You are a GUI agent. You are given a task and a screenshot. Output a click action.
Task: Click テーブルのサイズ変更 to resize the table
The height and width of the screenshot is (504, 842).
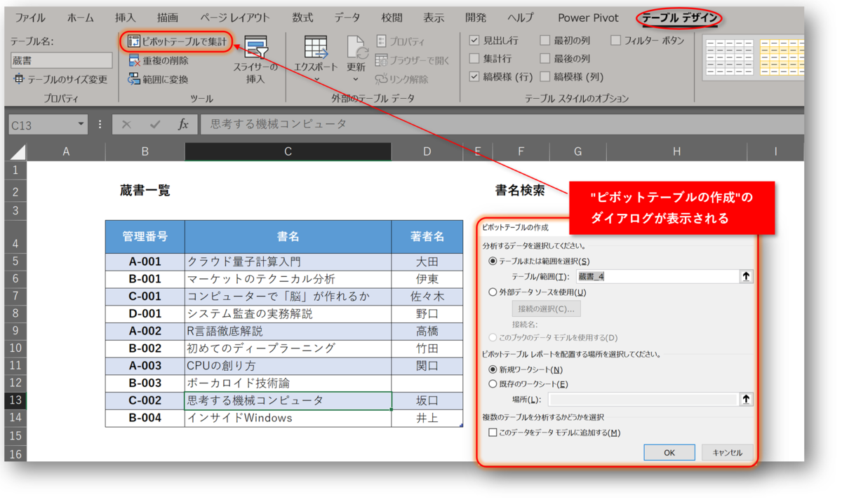(61, 79)
